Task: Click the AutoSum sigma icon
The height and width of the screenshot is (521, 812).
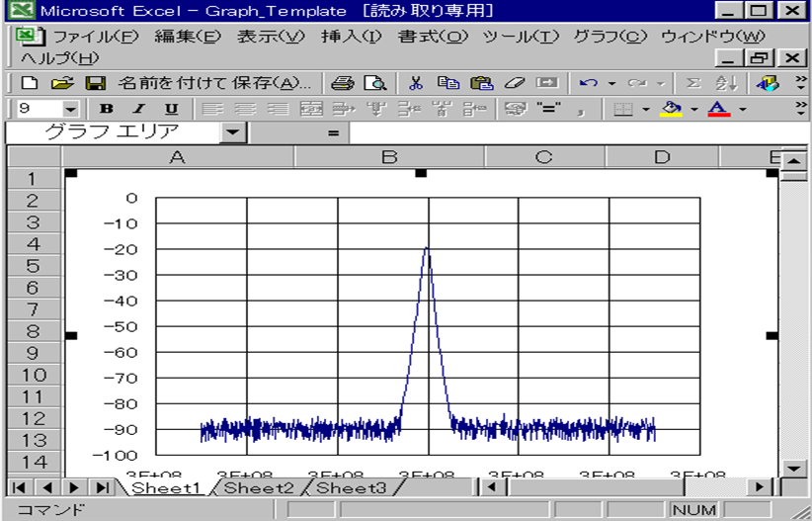Action: point(693,83)
